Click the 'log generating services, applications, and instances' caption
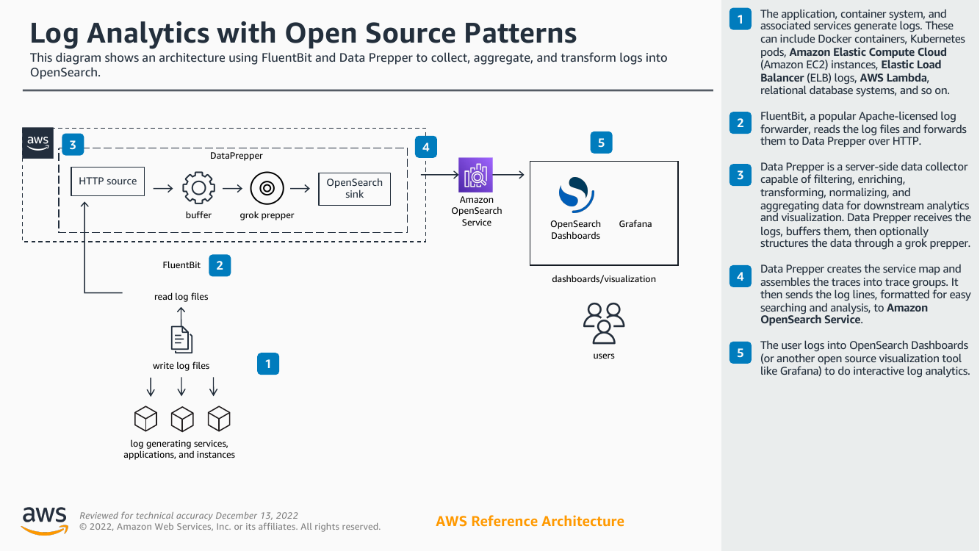Image resolution: width=980 pixels, height=551 pixels. point(179,449)
